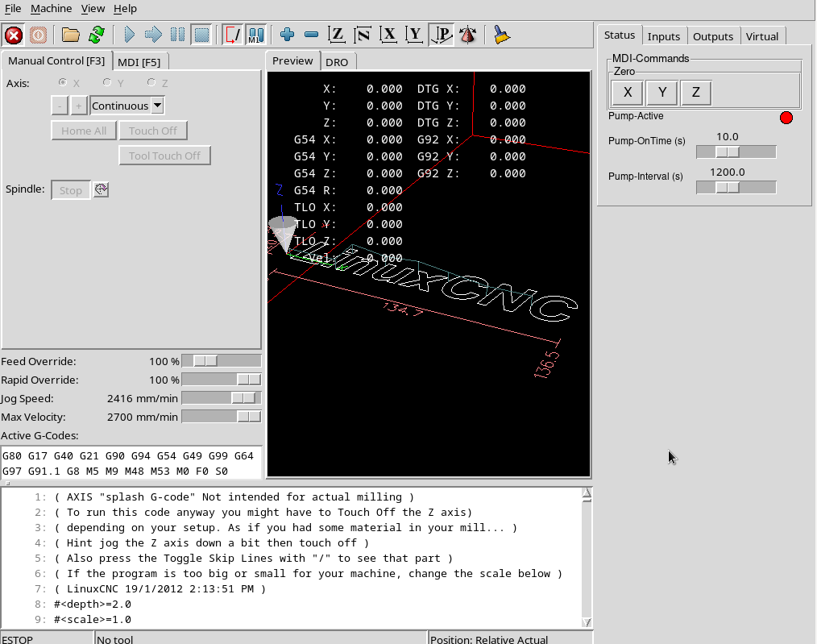Switch to MDI [F5] tab
817x644 pixels.
pos(139,62)
